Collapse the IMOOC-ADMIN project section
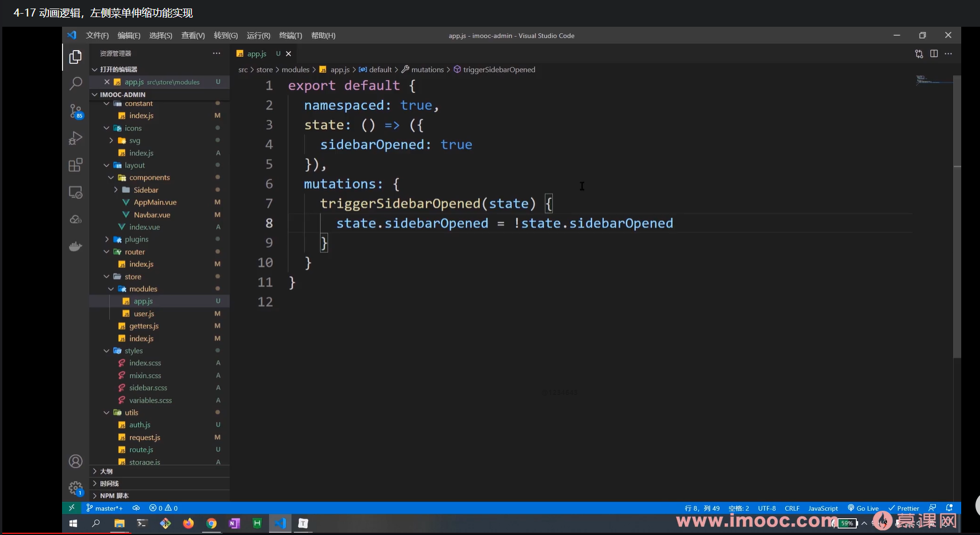Screen dimensions: 980x535 [x=159, y=94]
